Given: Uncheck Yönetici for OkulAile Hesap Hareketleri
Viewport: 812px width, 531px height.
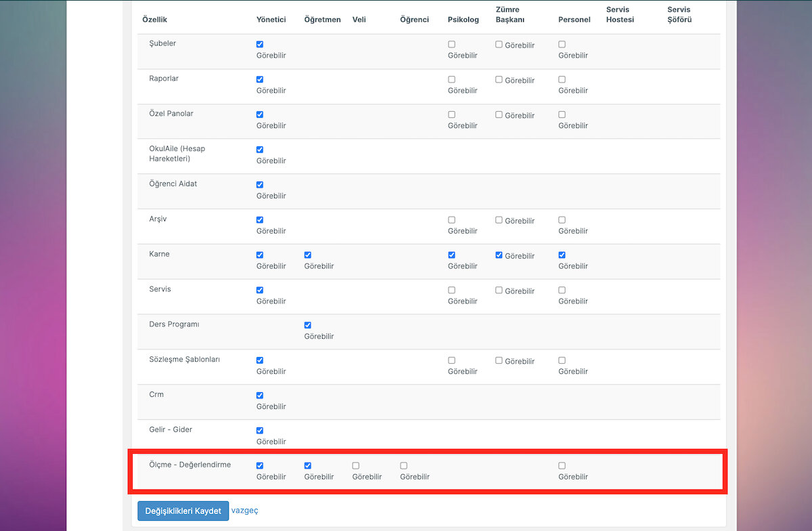Looking at the screenshot, I should tap(260, 150).
